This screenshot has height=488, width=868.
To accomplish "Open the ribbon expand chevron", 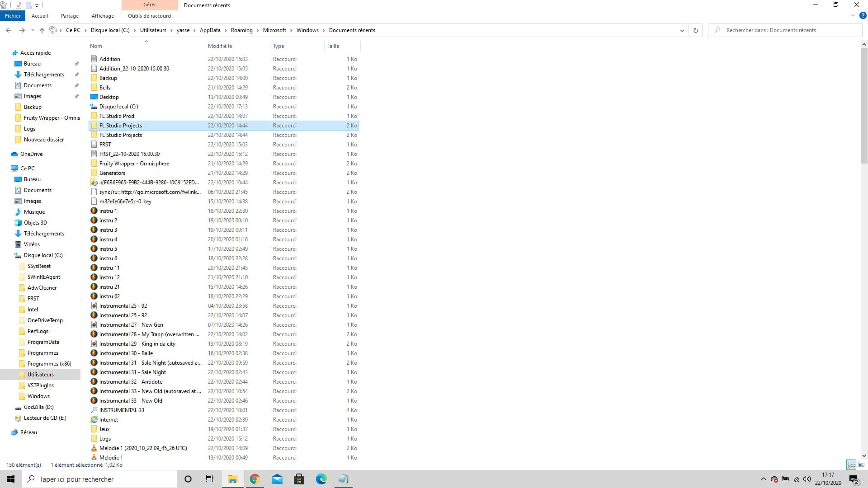I will [x=853, y=15].
